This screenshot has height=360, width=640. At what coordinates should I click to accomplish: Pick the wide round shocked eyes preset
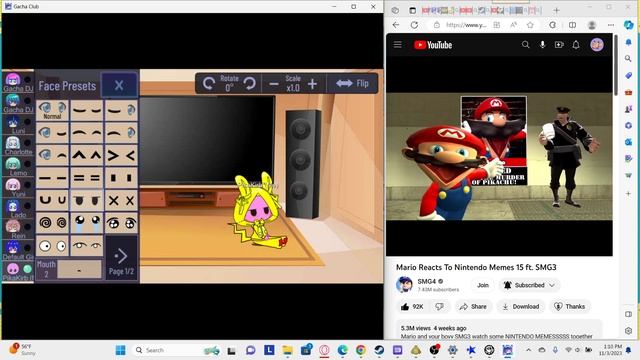[x=52, y=246]
